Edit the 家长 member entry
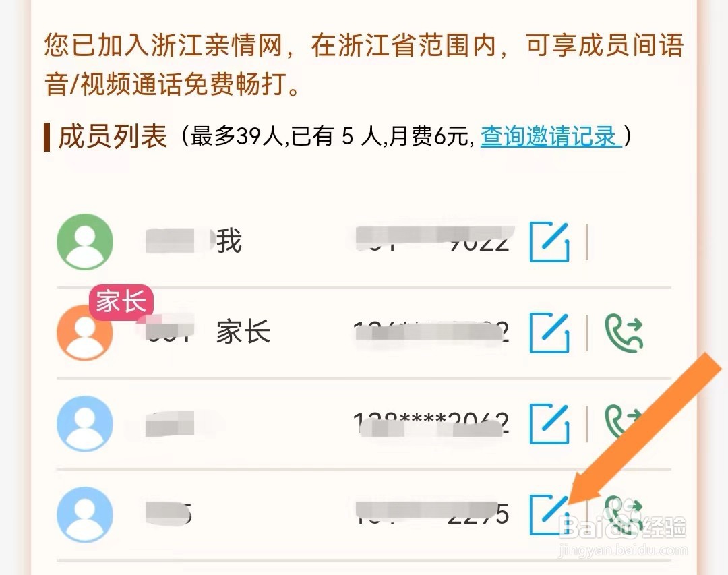Viewport: 728px width, 575px height. point(550,332)
